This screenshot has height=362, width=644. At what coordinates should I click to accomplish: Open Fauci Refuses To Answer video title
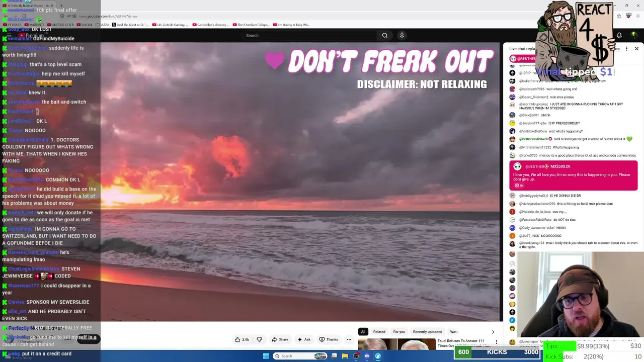463,343
